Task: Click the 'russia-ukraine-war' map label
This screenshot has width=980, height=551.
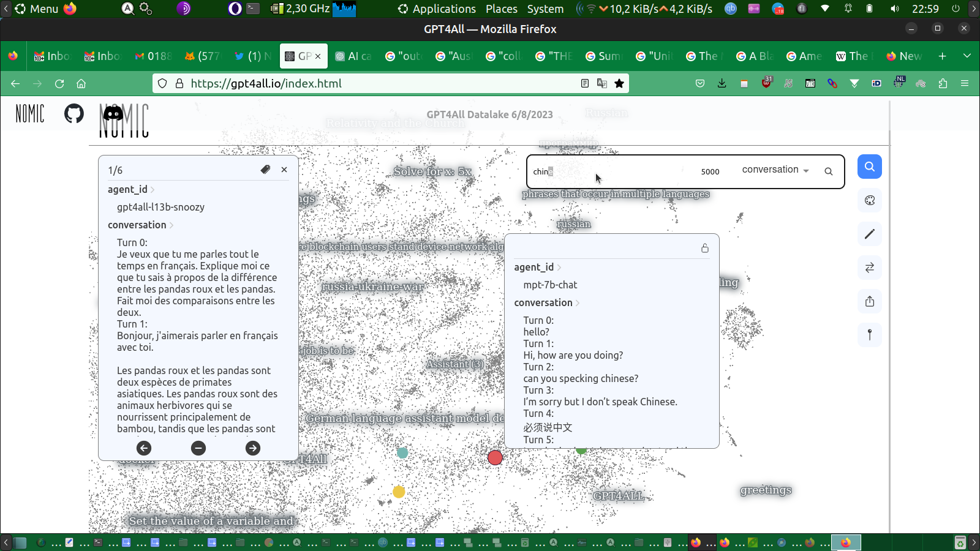Action: 373,287
